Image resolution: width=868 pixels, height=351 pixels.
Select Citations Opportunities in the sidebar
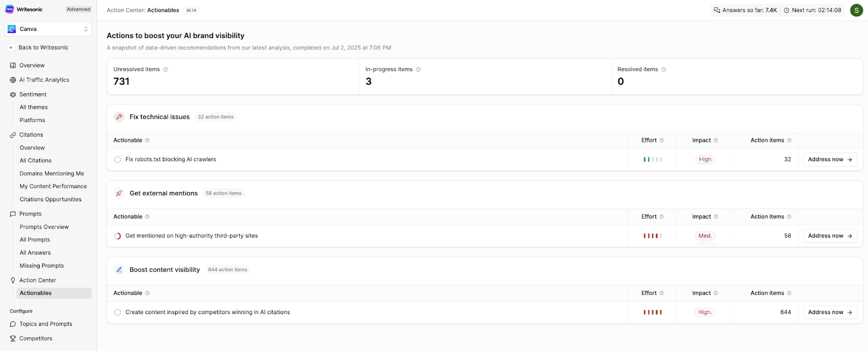(x=50, y=200)
